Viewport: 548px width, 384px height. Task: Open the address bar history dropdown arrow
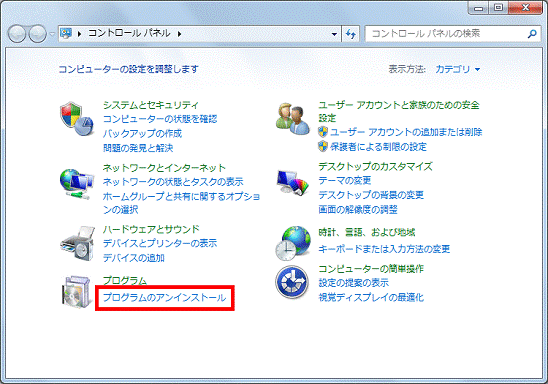[x=334, y=34]
